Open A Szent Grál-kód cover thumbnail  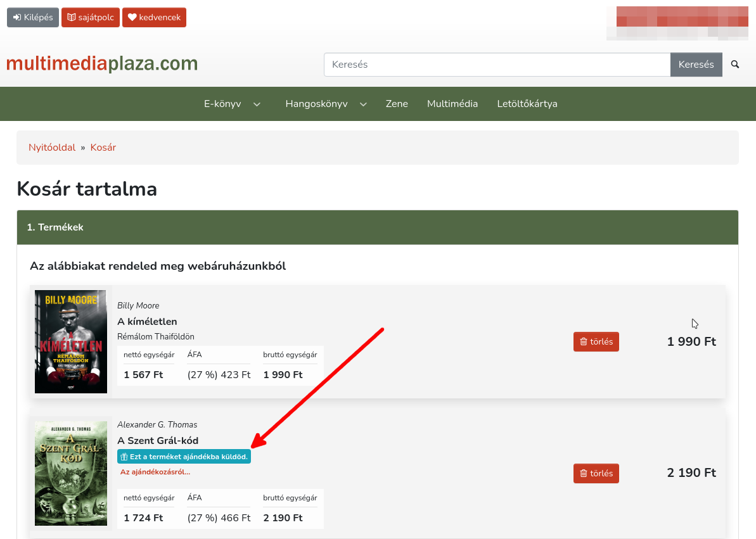[71, 473]
